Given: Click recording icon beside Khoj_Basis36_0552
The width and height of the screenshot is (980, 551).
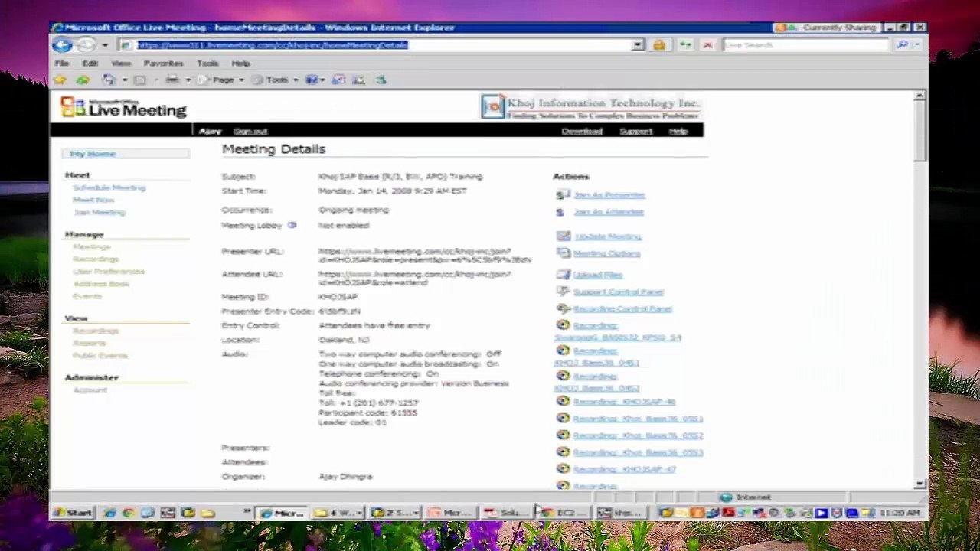Looking at the screenshot, I should coord(563,435).
